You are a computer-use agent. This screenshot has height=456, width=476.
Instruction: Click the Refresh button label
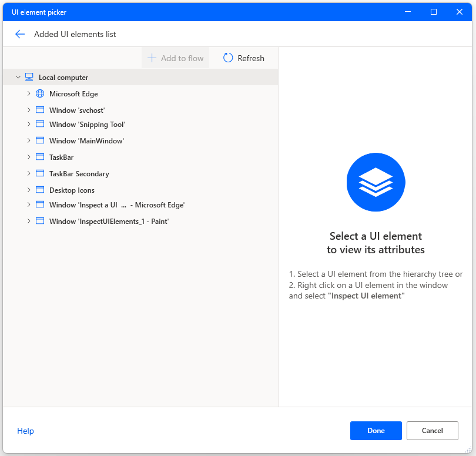251,58
